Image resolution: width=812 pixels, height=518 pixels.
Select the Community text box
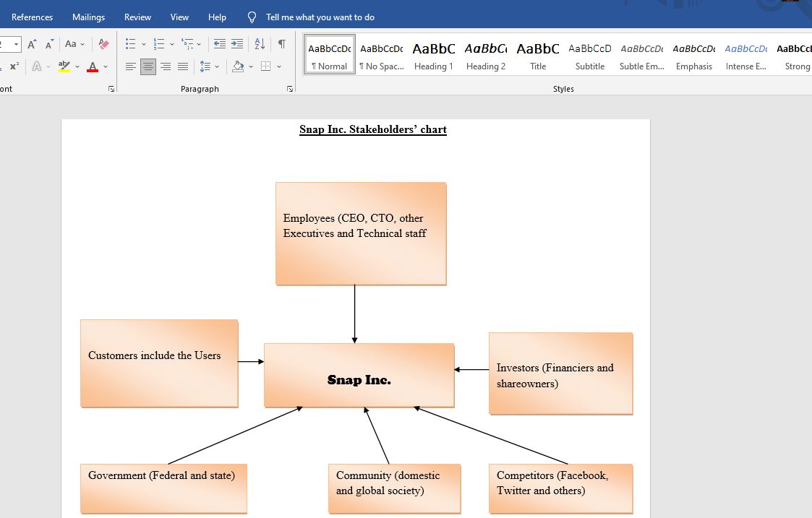tap(395, 488)
